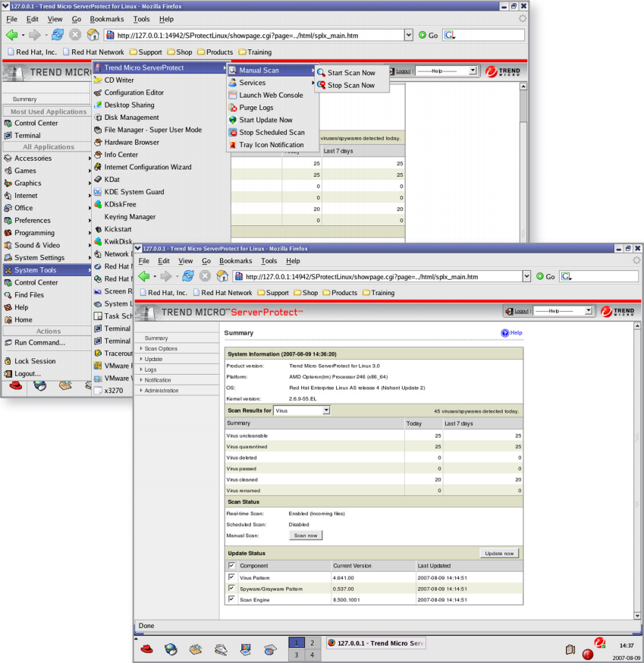Click Start Update Now globe icon
This screenshot has height=663, width=644.
coord(233,120)
